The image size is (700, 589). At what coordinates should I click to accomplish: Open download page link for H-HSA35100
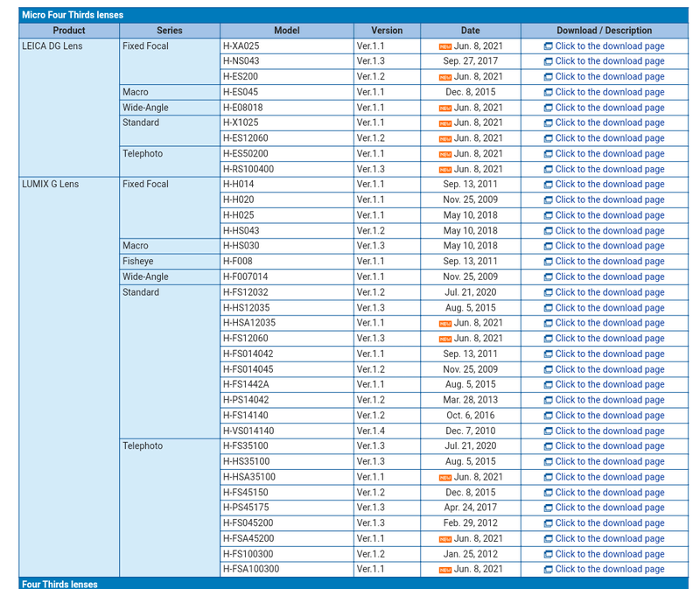(x=609, y=477)
